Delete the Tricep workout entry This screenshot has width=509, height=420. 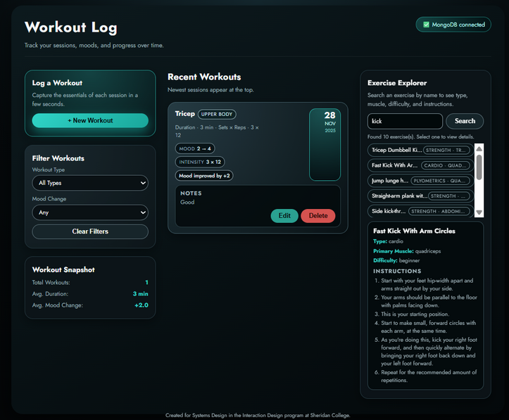pyautogui.click(x=318, y=216)
